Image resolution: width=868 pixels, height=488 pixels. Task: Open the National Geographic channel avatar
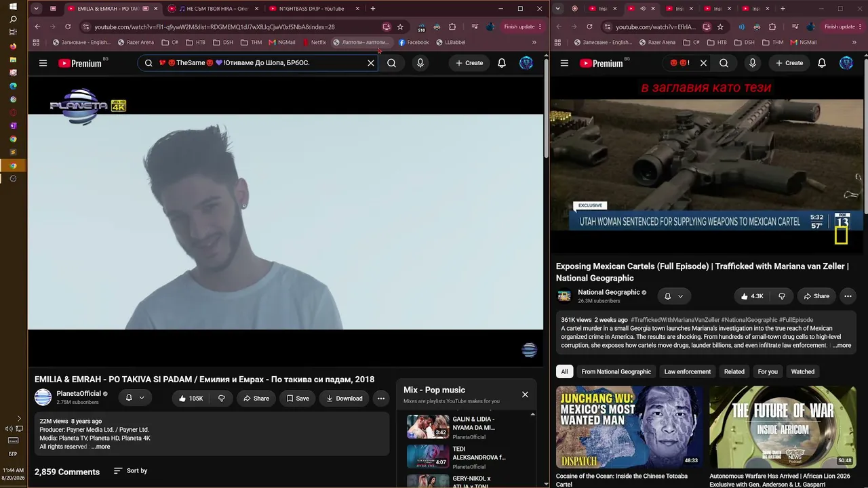[x=564, y=296]
